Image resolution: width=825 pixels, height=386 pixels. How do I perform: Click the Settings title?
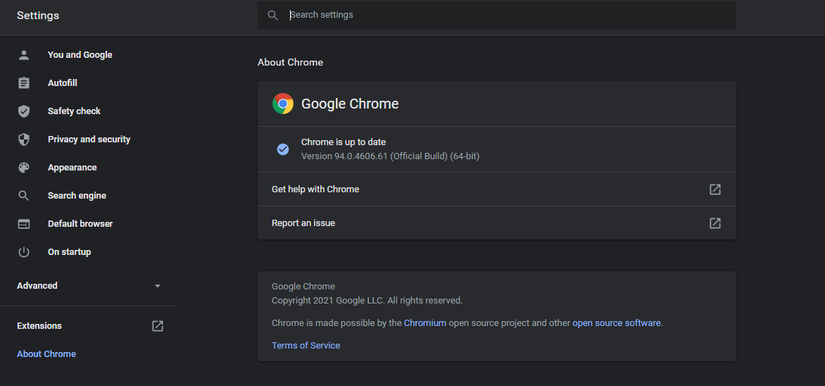tap(38, 16)
